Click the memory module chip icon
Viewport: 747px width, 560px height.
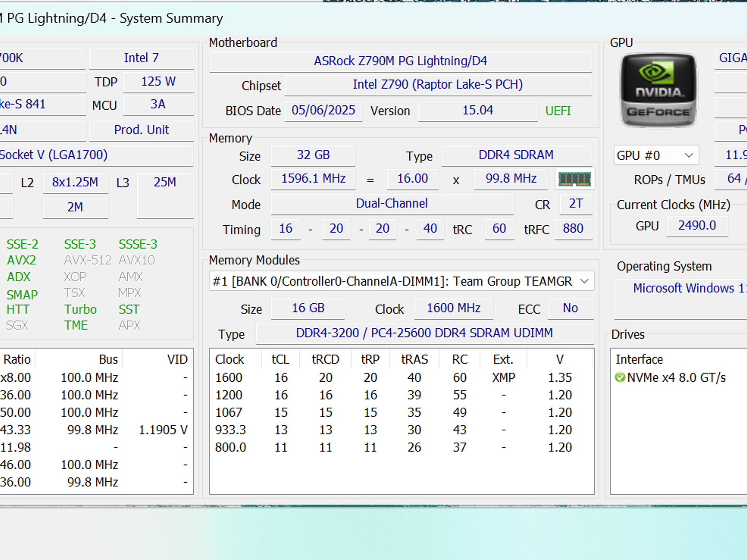tap(575, 179)
